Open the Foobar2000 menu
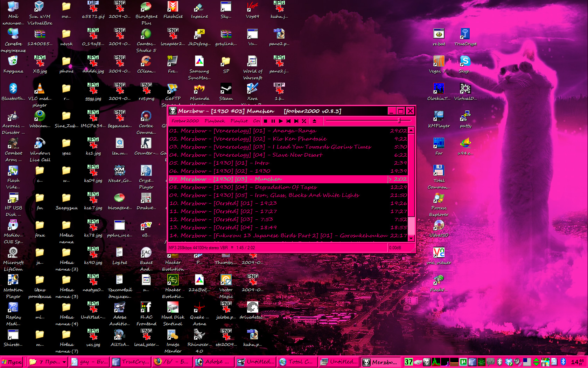588x368 pixels. [185, 121]
